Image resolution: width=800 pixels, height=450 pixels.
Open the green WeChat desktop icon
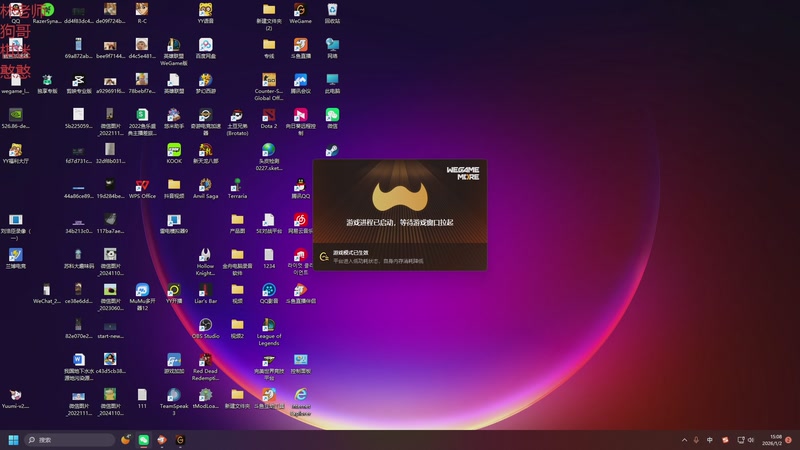[x=332, y=118]
